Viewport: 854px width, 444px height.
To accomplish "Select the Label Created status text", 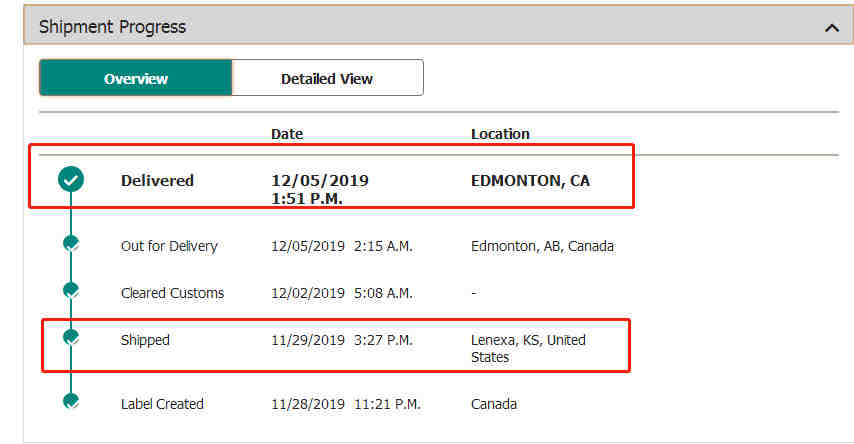I will (162, 404).
